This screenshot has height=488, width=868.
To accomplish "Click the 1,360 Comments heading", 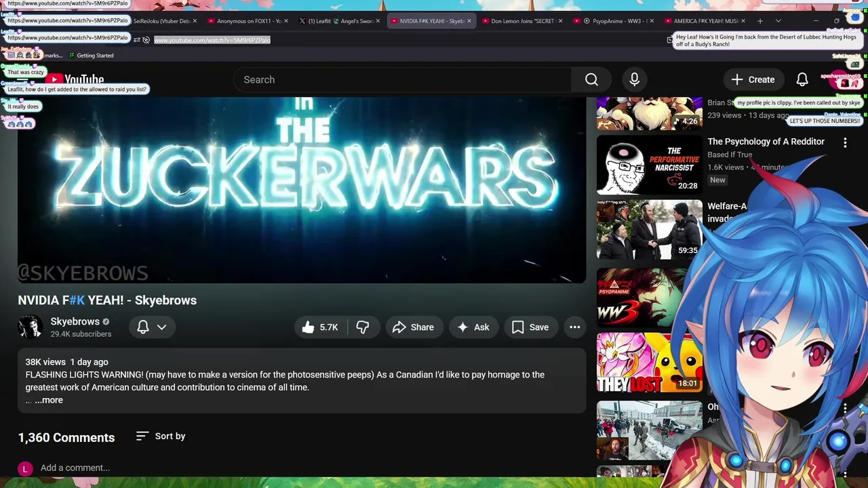I will click(66, 438).
